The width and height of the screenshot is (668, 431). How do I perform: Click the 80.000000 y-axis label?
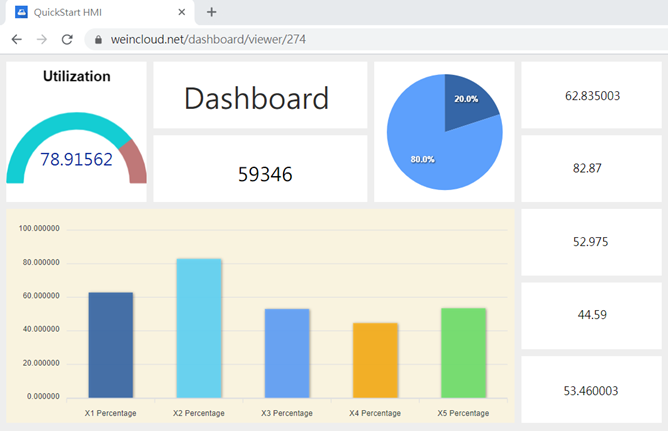coord(41,262)
